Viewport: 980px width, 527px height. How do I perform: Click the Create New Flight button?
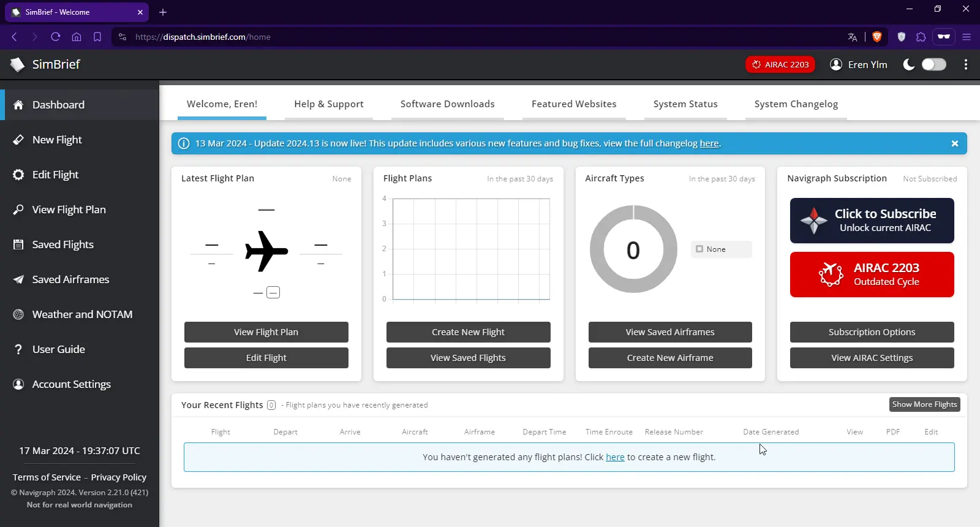pyautogui.click(x=469, y=332)
